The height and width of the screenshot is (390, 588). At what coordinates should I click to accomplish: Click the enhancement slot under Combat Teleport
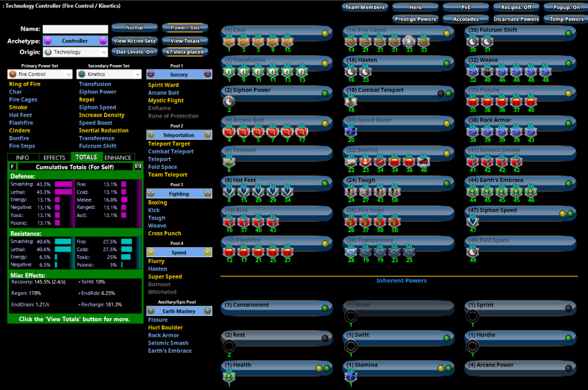[x=351, y=102]
